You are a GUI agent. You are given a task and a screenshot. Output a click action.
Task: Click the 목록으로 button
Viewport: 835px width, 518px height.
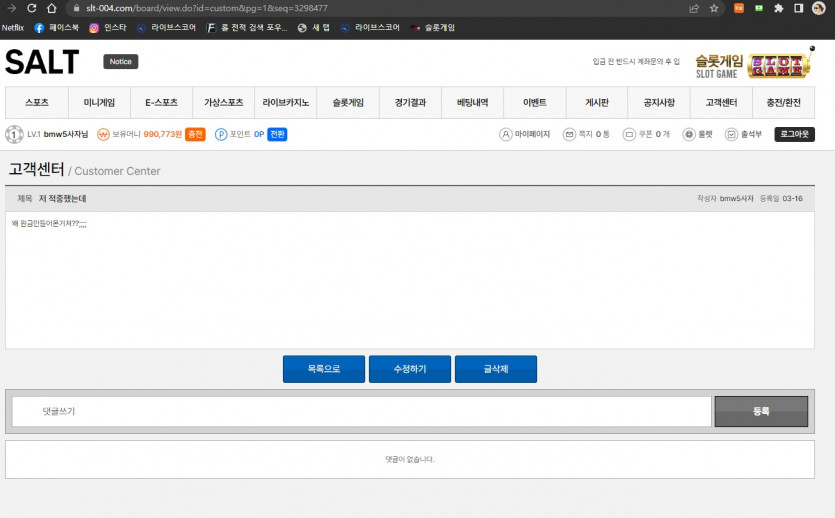(323, 369)
